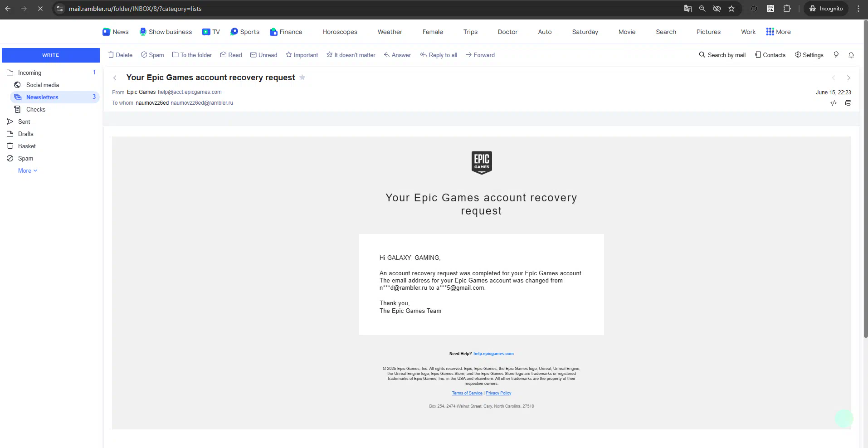The height and width of the screenshot is (448, 868).
Task: Click sender address help@acct.epicgames.com
Action: click(x=190, y=92)
